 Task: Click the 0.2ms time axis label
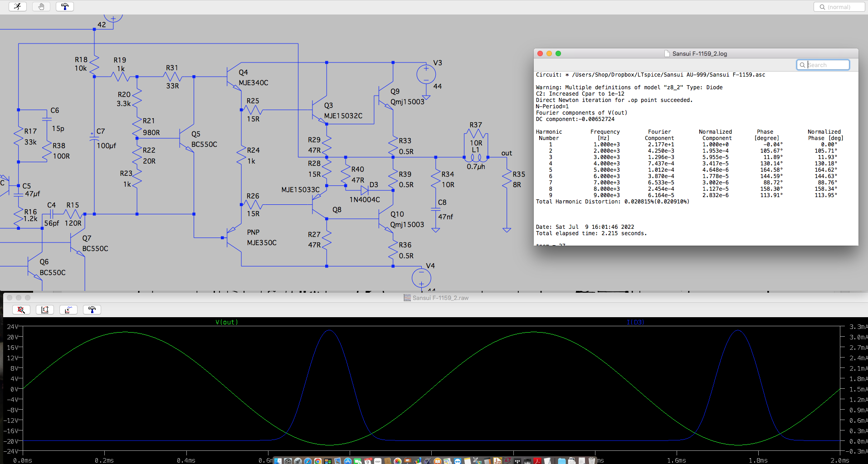pos(104,460)
